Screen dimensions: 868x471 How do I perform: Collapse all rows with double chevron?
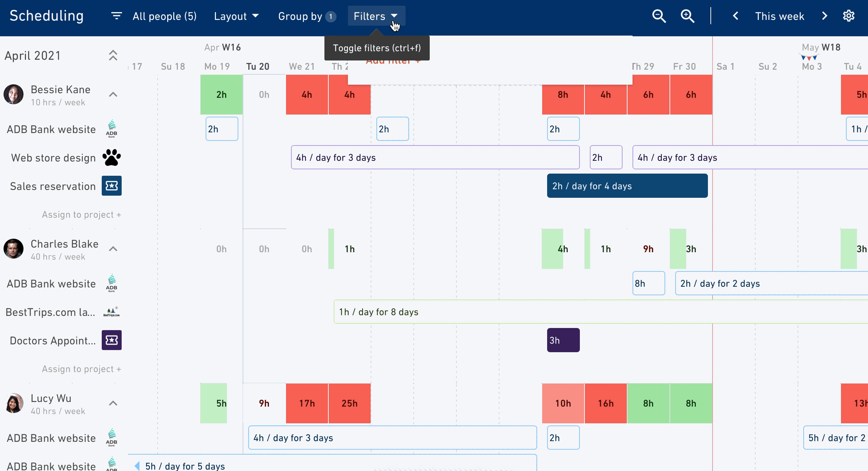pos(113,55)
